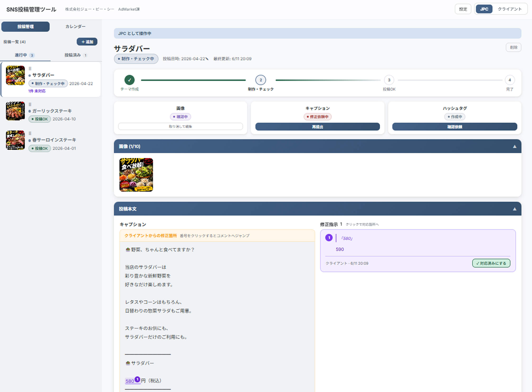Open the 設定 settings button
532x392 pixels.
point(463,9)
